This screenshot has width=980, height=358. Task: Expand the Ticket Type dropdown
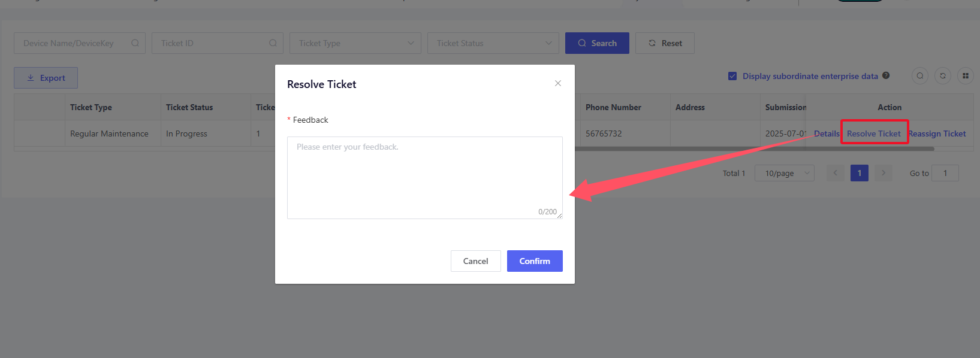pyautogui.click(x=355, y=43)
